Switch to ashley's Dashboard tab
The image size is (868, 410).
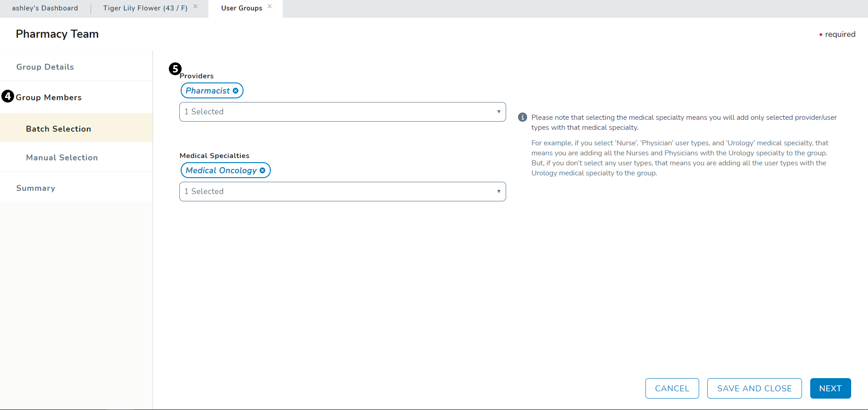45,8
